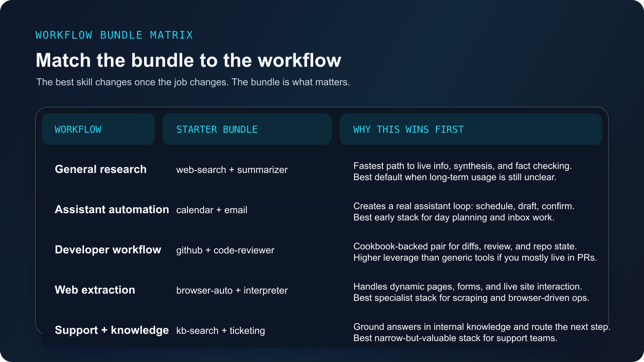Click the STARTER BUNDLE column header
The width and height of the screenshot is (644, 362).
click(217, 129)
